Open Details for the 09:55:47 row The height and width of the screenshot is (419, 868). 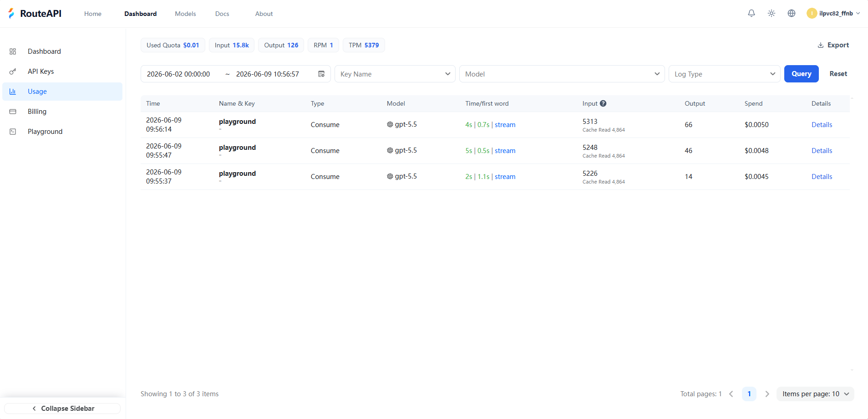pos(822,151)
